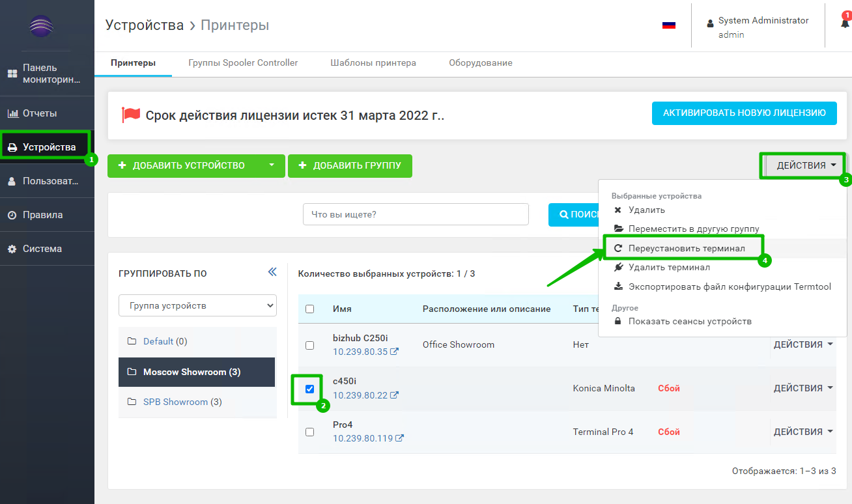Open external link icon next to 10.239.80.35
852x504 pixels.
(x=394, y=352)
